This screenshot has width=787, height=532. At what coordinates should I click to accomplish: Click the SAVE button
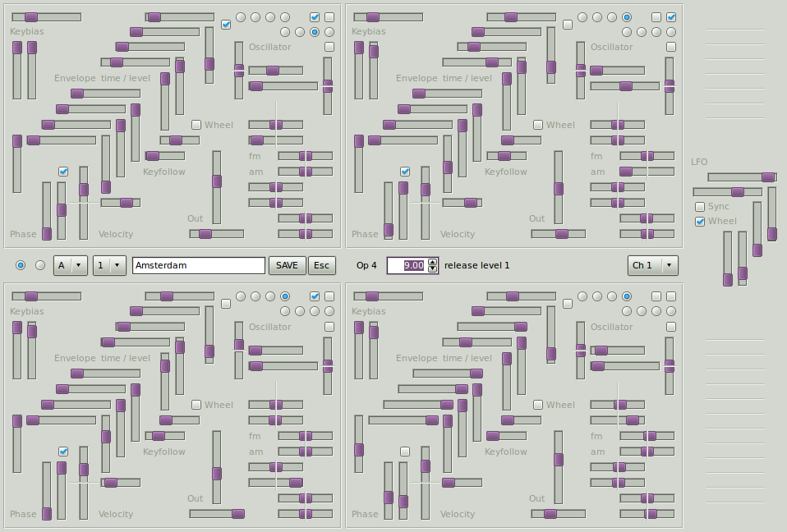[x=287, y=265]
